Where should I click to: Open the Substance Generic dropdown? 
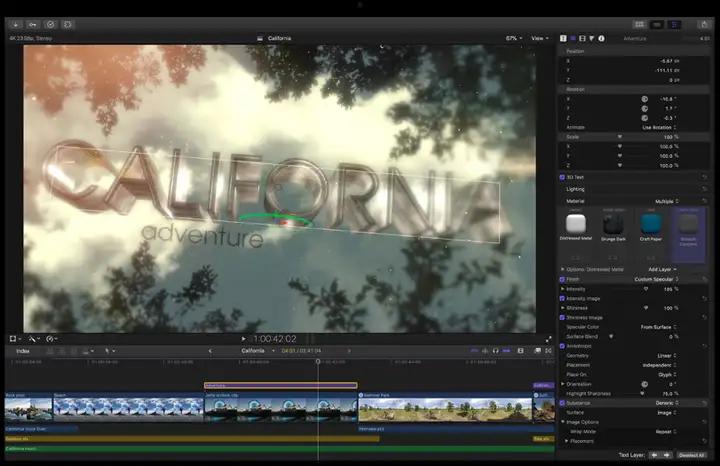(x=667, y=403)
